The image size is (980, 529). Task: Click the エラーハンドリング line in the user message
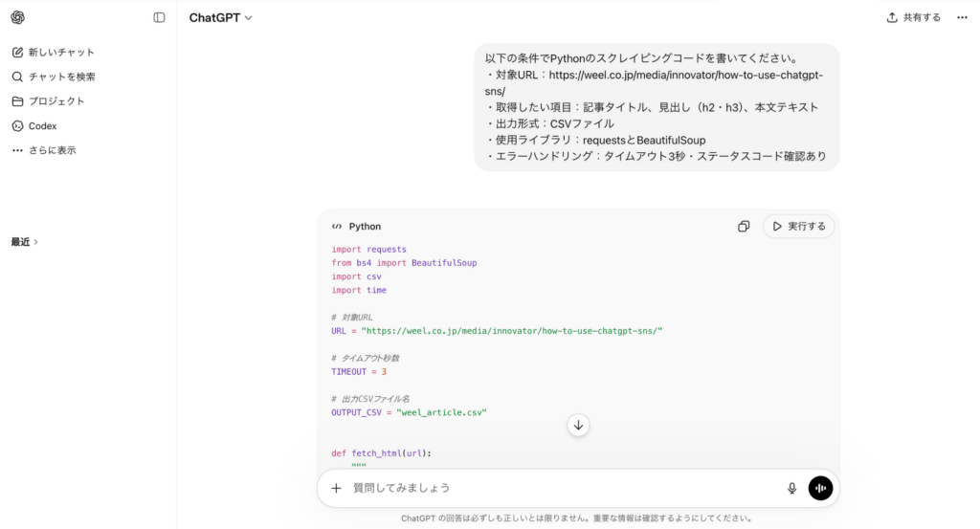click(656, 156)
